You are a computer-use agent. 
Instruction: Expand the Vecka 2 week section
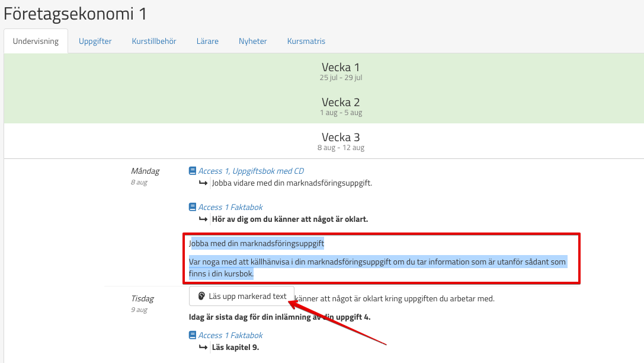340,106
